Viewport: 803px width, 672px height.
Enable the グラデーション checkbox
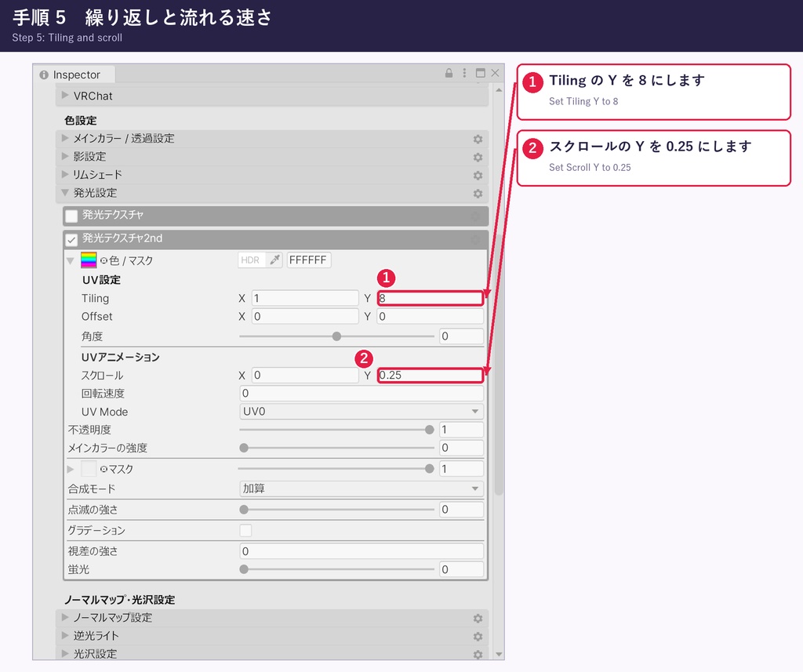click(x=245, y=530)
